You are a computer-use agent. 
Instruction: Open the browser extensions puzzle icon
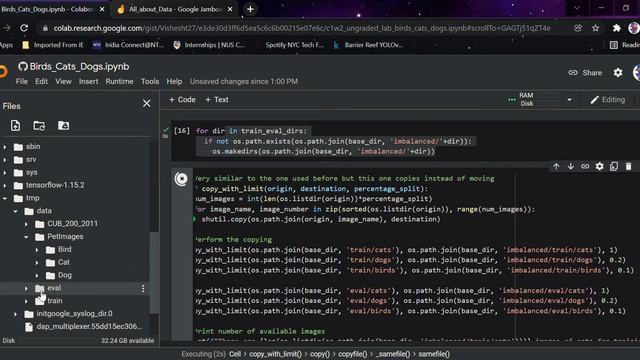(616, 28)
